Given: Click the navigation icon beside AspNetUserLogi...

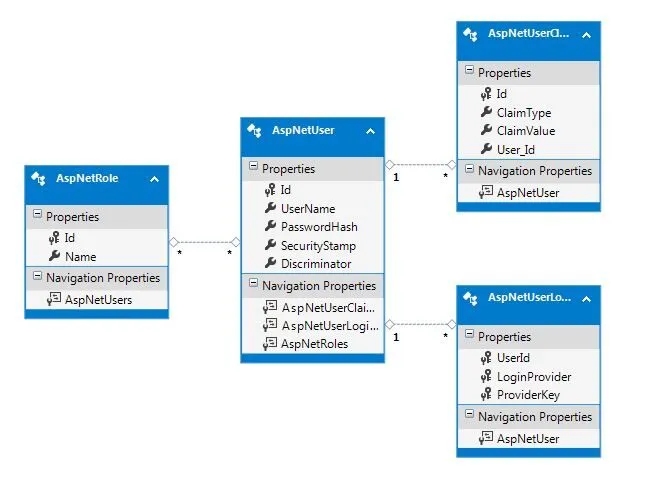Looking at the screenshot, I should (x=270, y=325).
